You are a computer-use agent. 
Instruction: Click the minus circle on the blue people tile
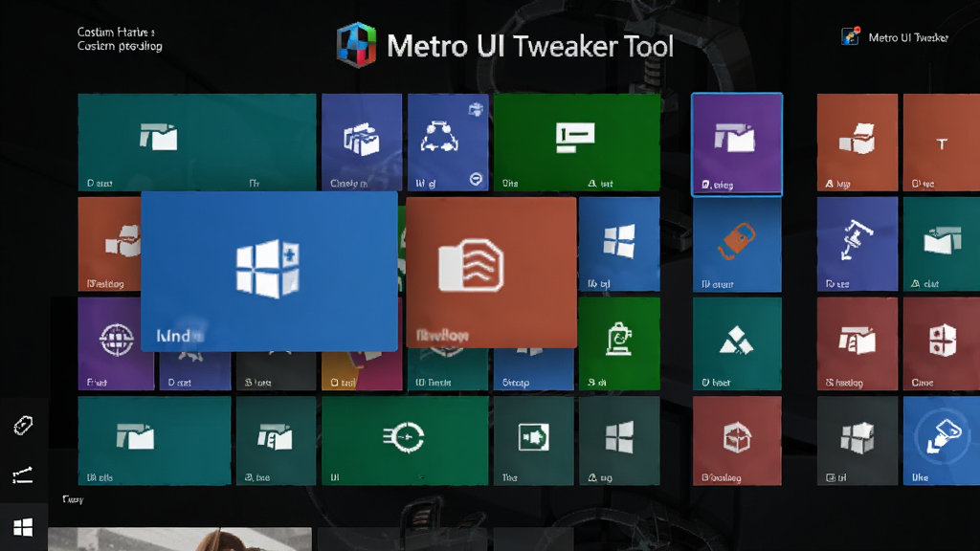(x=476, y=179)
